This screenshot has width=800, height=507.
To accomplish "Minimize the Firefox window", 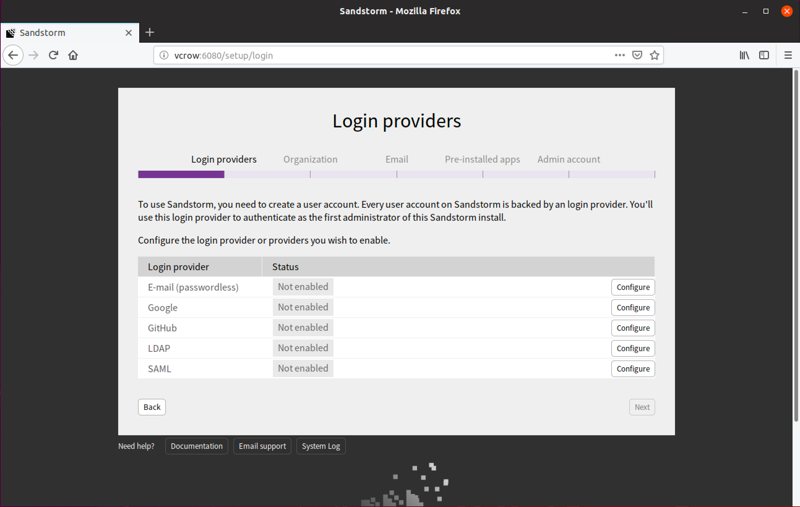I will tap(745, 11).
